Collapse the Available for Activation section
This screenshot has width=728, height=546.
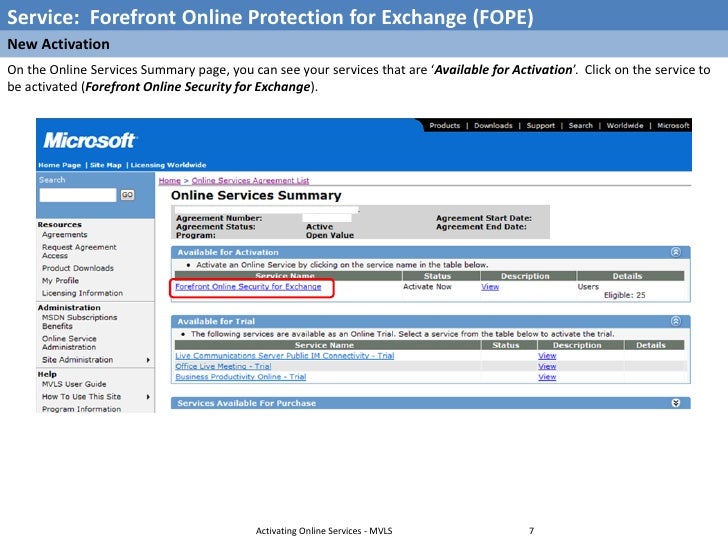tap(676, 252)
